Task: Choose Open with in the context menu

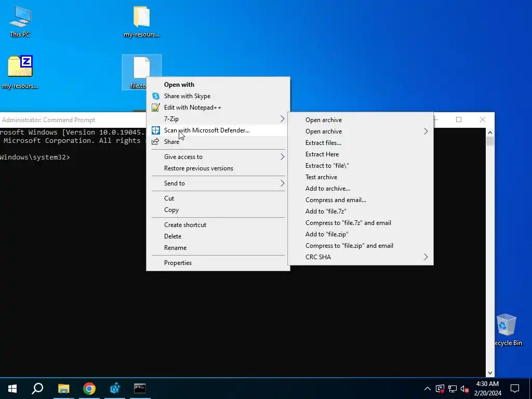Action: tap(218, 85)
